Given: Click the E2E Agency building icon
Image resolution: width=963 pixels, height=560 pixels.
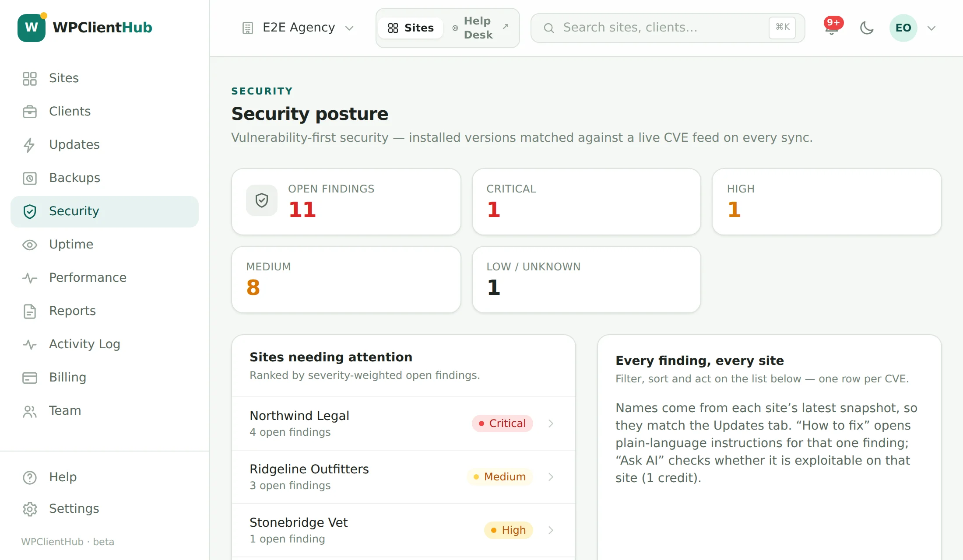Looking at the screenshot, I should click(247, 28).
